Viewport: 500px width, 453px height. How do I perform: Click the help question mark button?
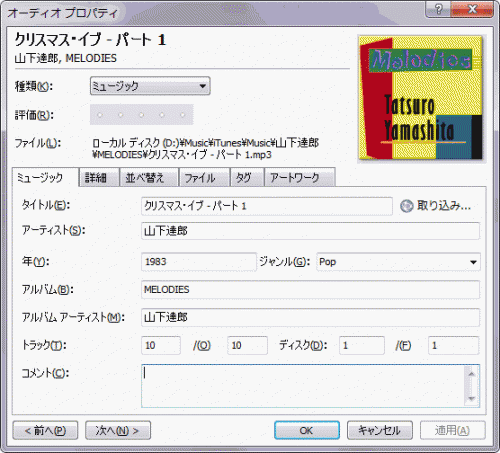point(438,9)
